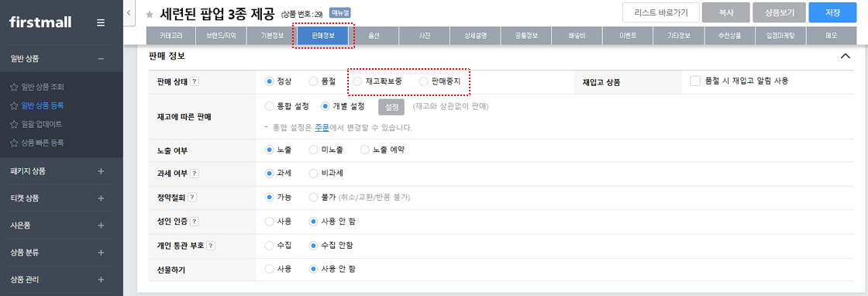Viewport: 868px width, 296px height.
Task: Switch to the 추천상품 tab
Action: (x=730, y=36)
